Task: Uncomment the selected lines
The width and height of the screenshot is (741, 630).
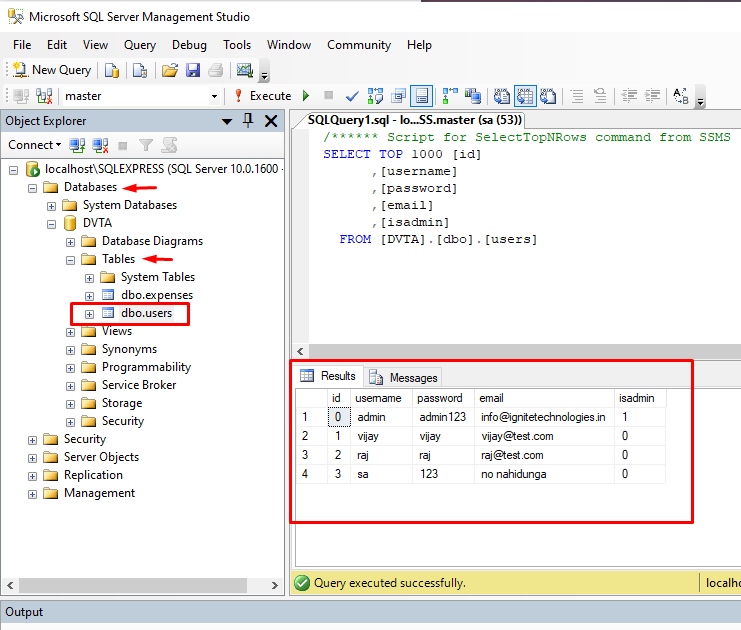Action: [600, 96]
